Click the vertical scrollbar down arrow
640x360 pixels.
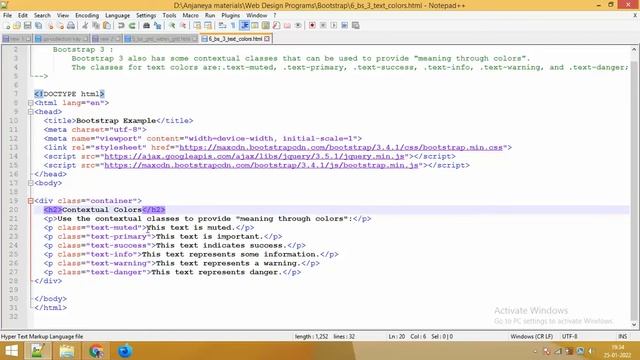coord(634,325)
